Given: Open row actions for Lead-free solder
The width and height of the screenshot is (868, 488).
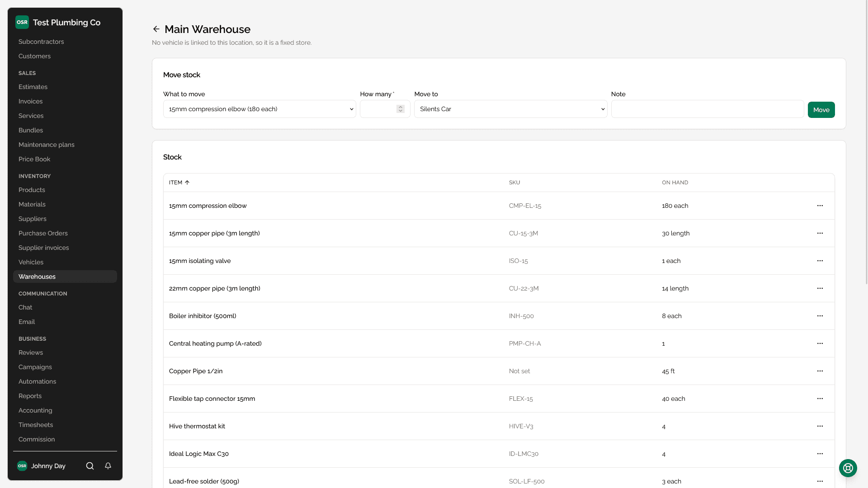Looking at the screenshot, I should pyautogui.click(x=820, y=481).
